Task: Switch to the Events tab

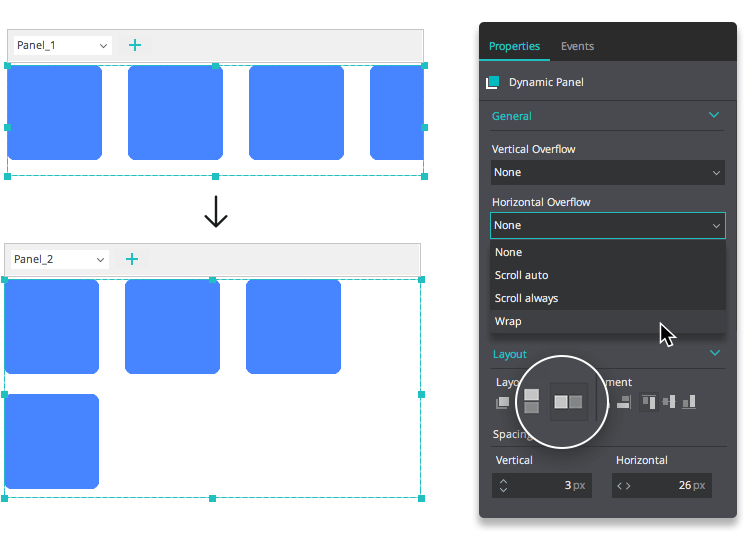Action: tap(577, 46)
